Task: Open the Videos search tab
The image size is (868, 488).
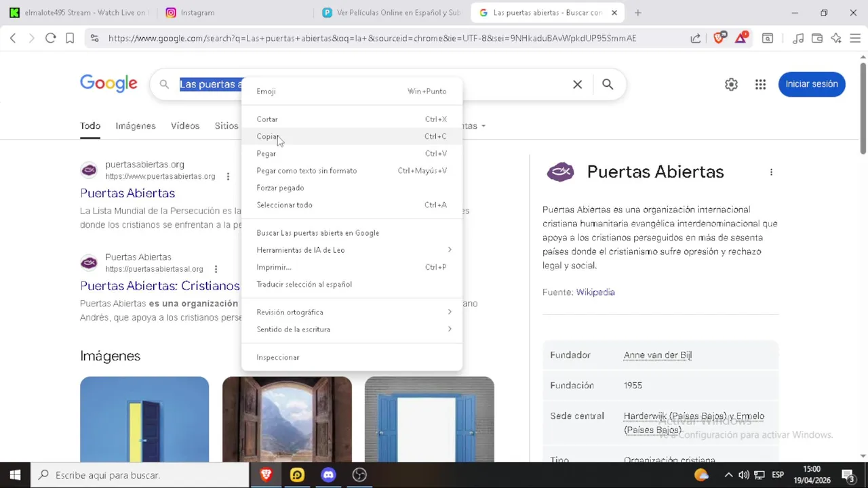Action: point(185,126)
